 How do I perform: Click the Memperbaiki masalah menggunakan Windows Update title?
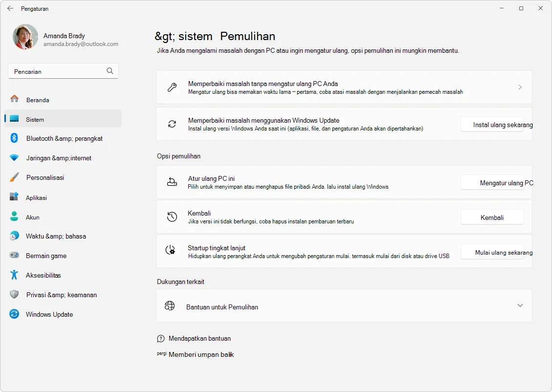click(x=264, y=120)
